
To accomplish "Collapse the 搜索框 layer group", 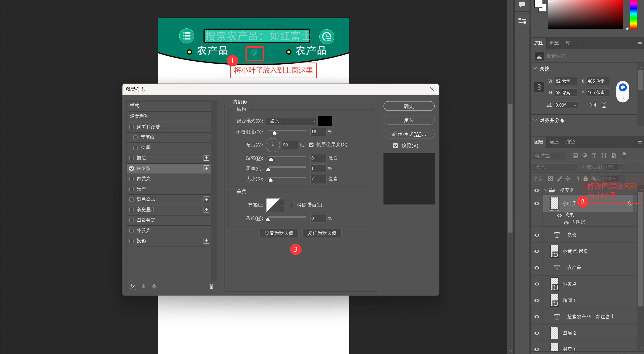I will pyautogui.click(x=546, y=190).
